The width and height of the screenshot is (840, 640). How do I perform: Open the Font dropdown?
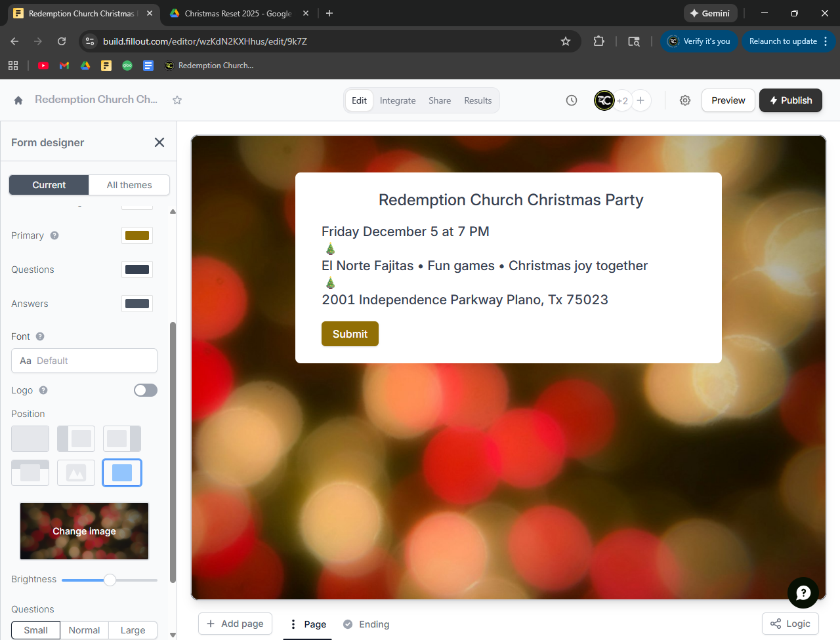pyautogui.click(x=84, y=361)
